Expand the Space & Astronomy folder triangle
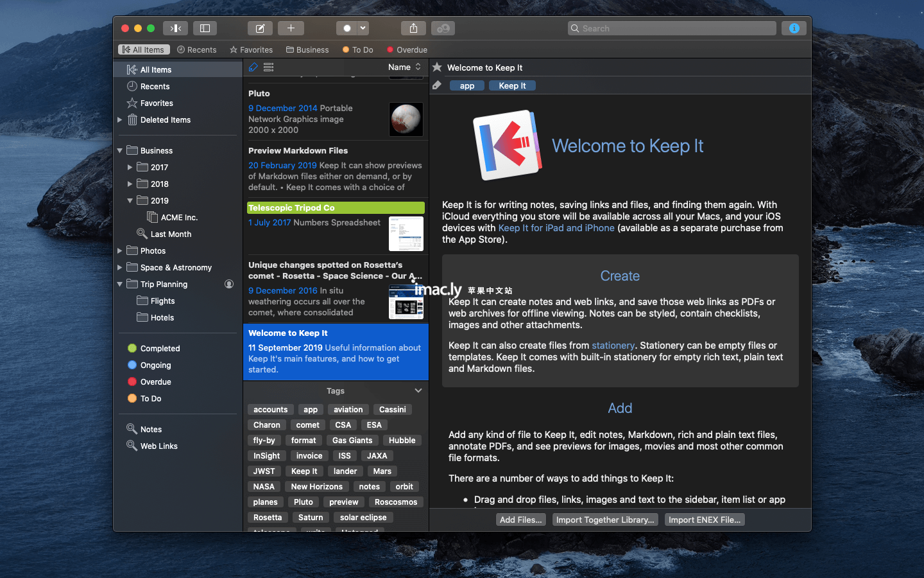Screen dimensions: 924x578 click(119, 267)
